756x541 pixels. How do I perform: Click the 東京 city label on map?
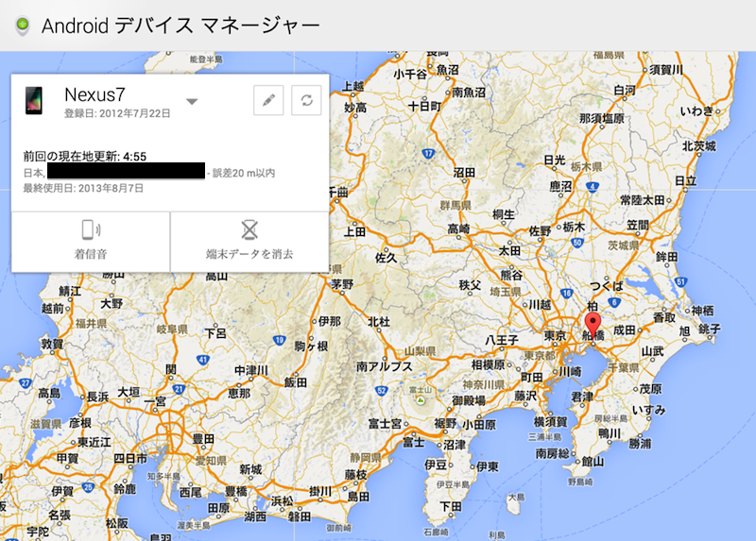(x=555, y=336)
